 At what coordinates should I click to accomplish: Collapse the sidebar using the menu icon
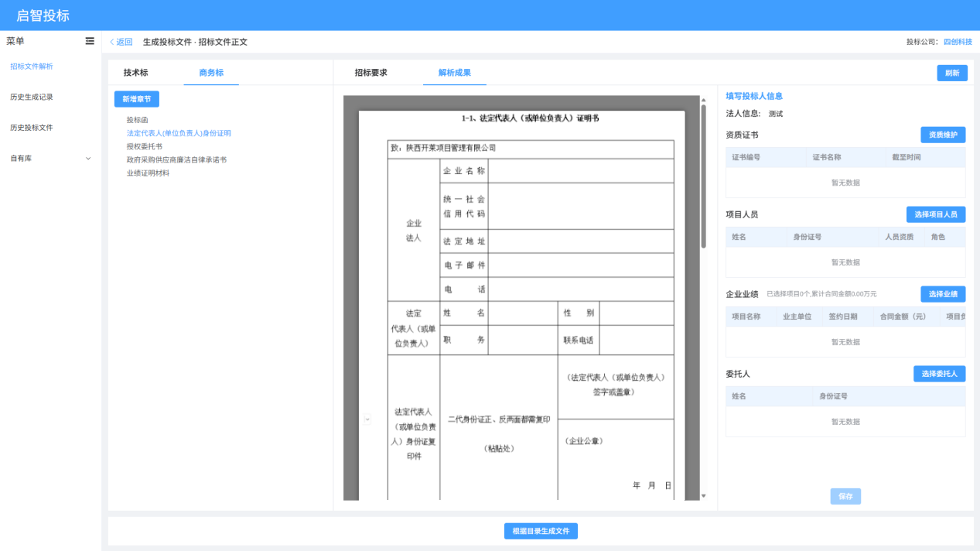(90, 41)
